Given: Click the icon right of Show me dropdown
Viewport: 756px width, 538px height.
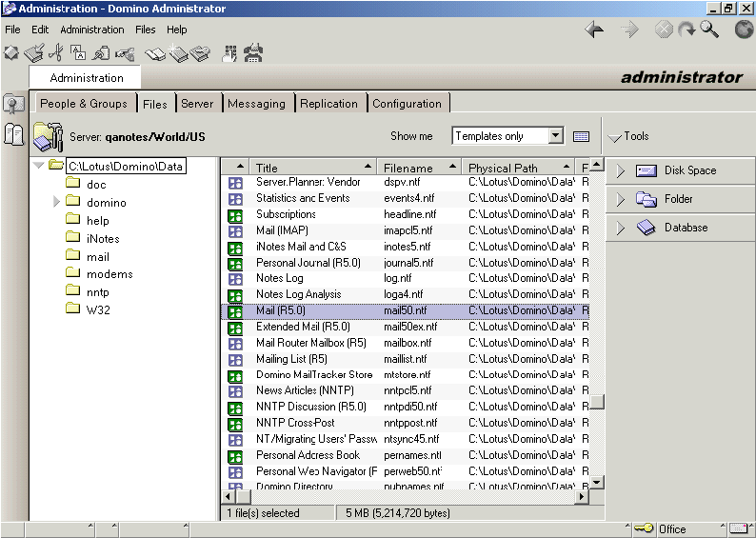Looking at the screenshot, I should (x=582, y=136).
